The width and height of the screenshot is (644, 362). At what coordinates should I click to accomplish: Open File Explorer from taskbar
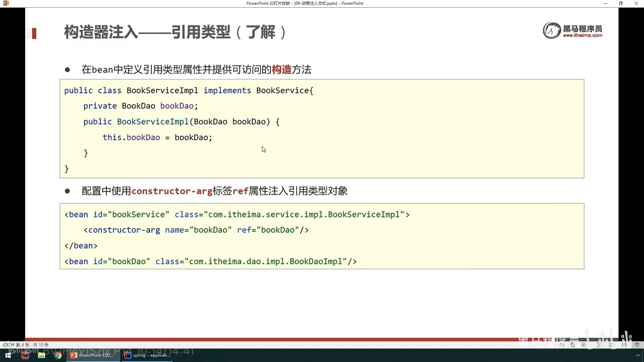pos(42,355)
